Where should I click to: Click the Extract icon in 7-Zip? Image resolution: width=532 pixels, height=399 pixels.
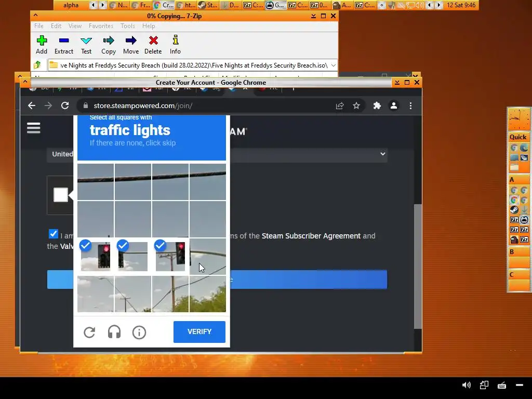[x=64, y=45]
